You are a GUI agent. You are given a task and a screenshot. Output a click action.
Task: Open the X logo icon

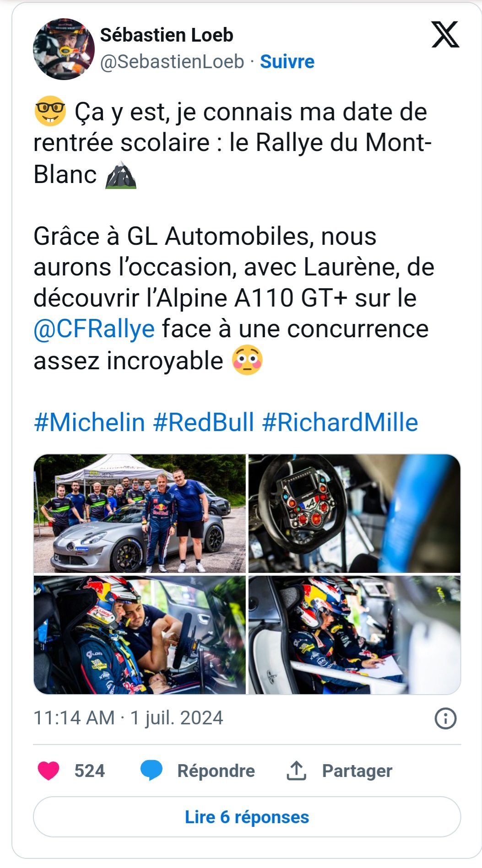click(x=445, y=34)
